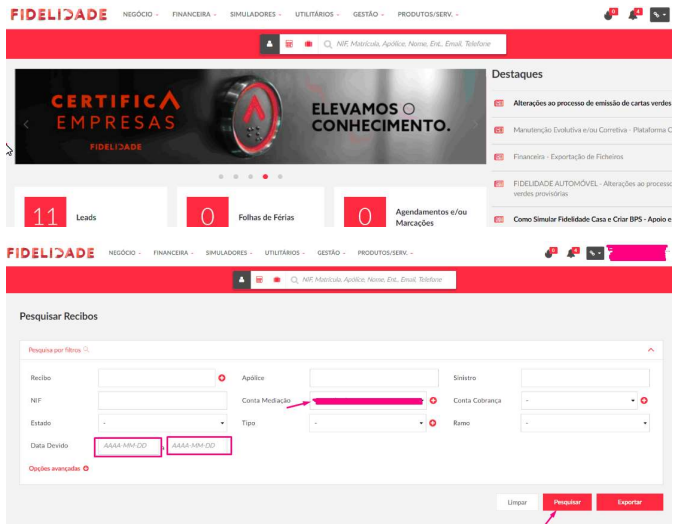Expand SIMULADORES menu on the home page

click(x=255, y=15)
